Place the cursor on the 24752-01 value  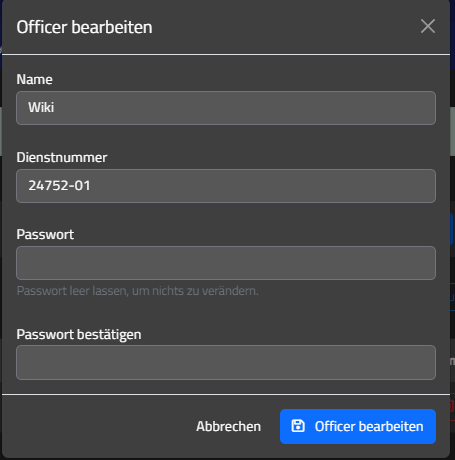[x=59, y=185]
